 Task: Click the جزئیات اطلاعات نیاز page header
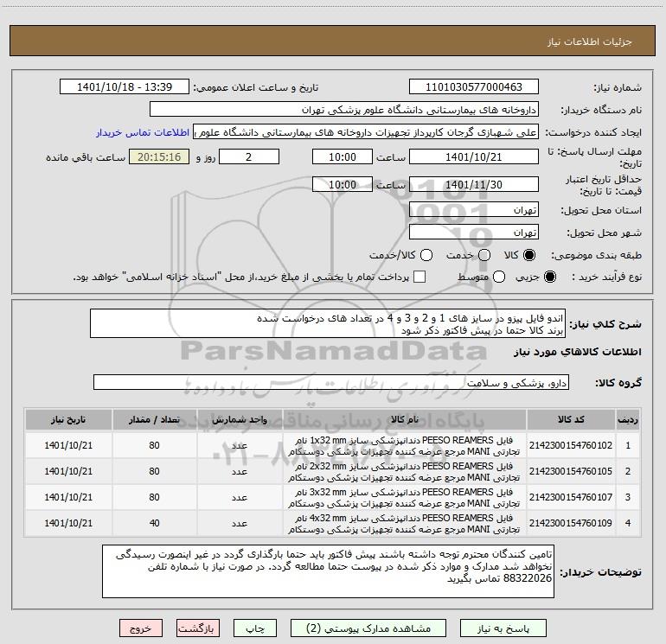click(x=590, y=41)
